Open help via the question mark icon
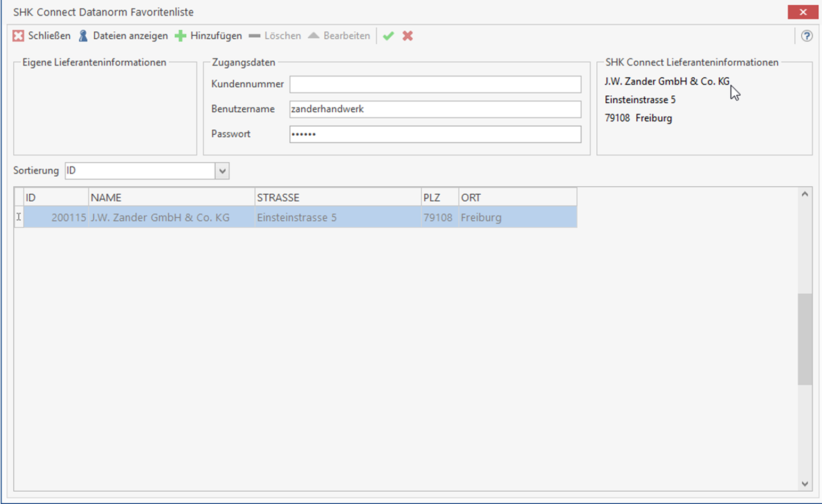 pyautogui.click(x=807, y=36)
